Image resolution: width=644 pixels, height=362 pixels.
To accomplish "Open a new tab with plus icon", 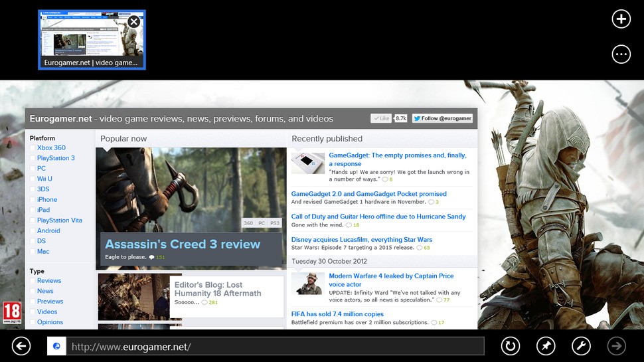I will [621, 19].
